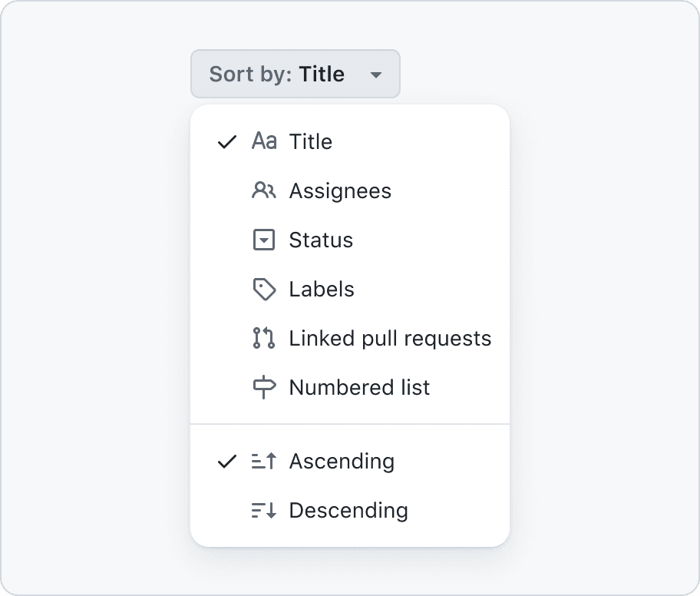
Task: Select Labels menu option
Action: [x=349, y=289]
